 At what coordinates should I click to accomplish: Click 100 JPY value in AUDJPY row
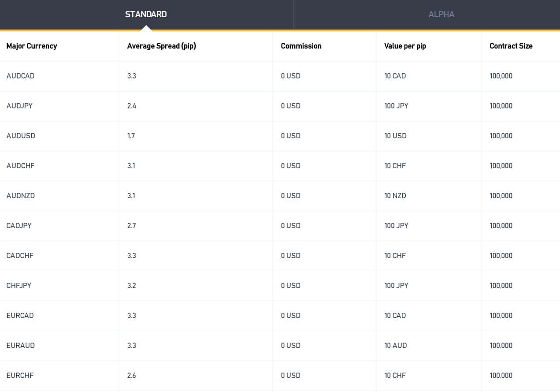pyautogui.click(x=396, y=106)
